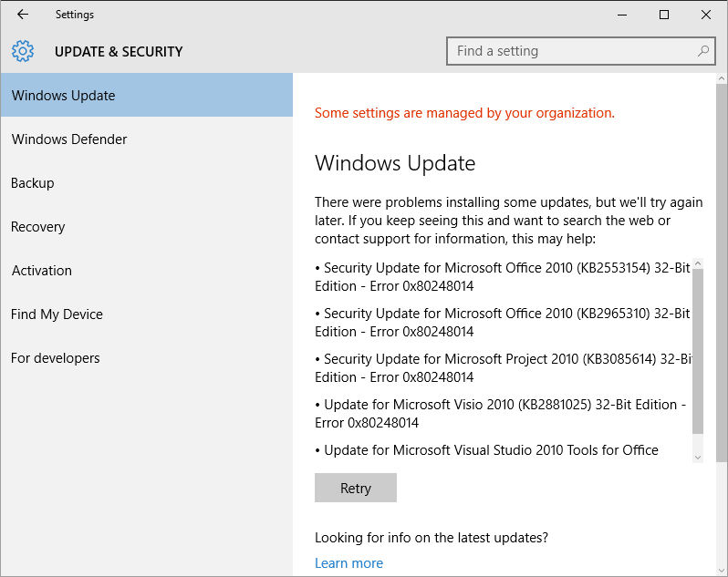Minimize the Settings window
Viewport: 728px width, 577px height.
tap(622, 15)
